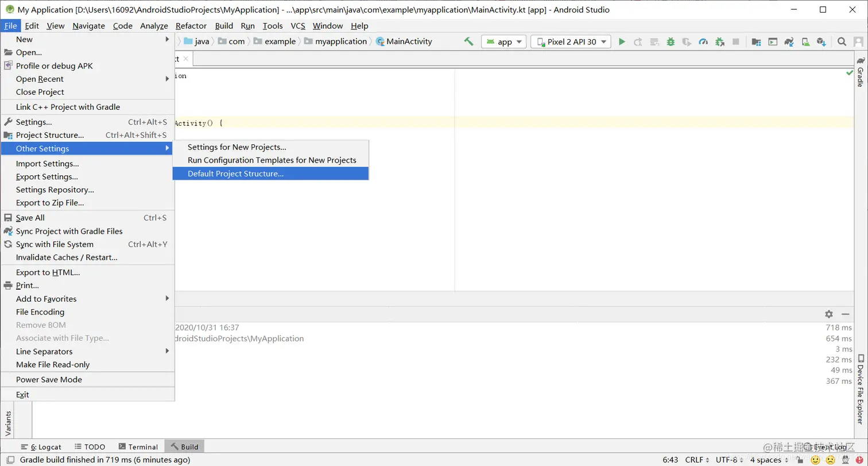Open Settings... from the File menu
Image resolution: width=868 pixels, height=466 pixels.
pos(87,122)
